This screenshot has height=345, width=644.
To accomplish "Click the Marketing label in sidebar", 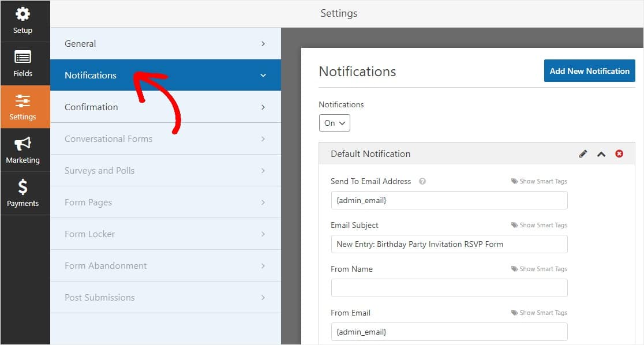I will point(23,160).
